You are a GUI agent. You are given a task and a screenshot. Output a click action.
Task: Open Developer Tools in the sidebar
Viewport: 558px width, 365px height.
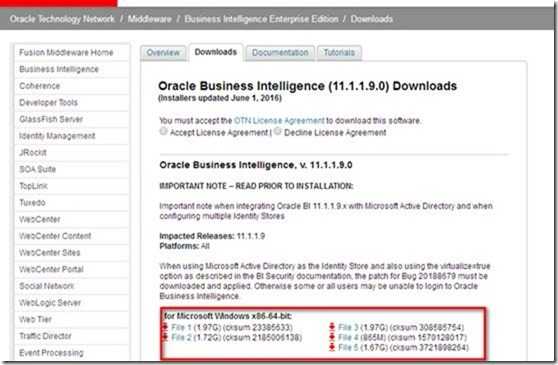pos(48,102)
